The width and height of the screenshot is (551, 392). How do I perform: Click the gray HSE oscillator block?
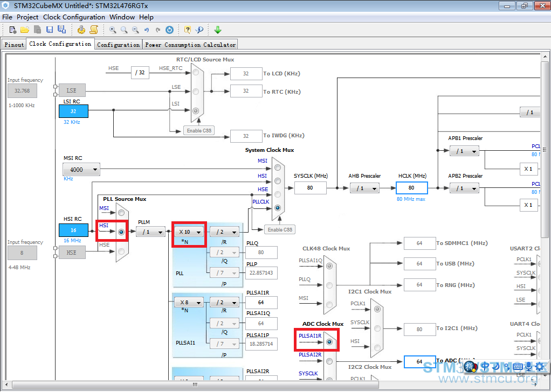72,253
